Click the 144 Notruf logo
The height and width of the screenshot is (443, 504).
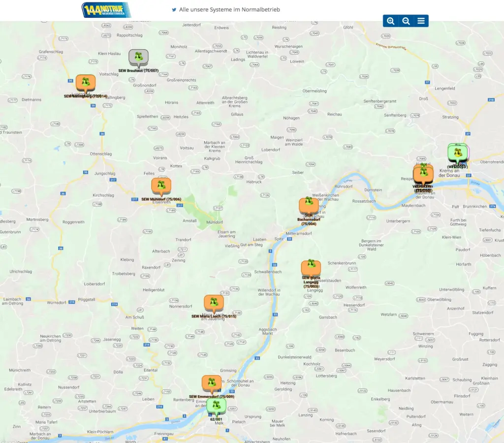[106, 10]
